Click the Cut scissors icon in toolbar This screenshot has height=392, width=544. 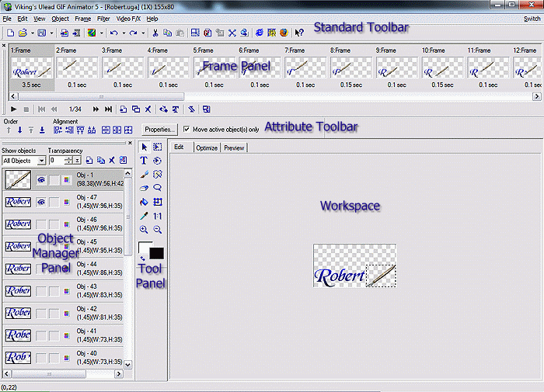(x=155, y=33)
